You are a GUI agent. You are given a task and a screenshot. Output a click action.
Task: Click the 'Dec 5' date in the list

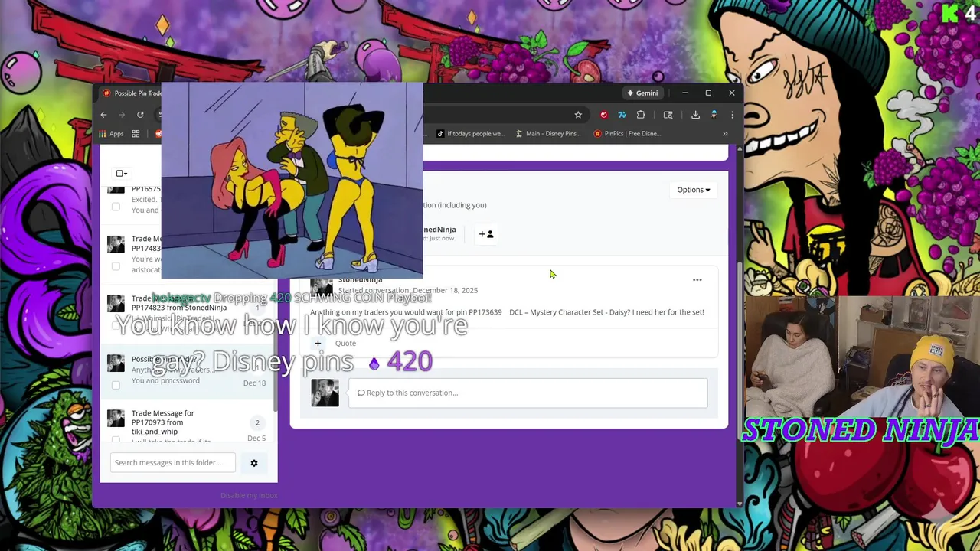pos(256,438)
